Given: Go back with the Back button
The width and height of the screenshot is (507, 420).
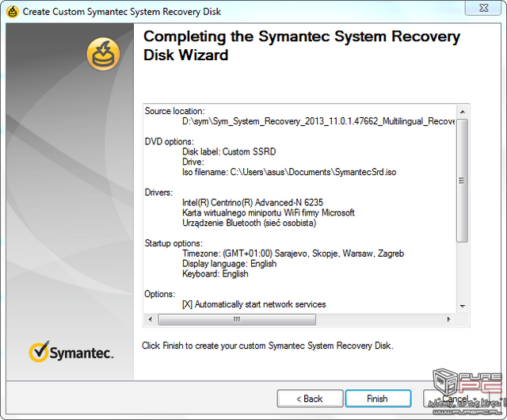Looking at the screenshot, I should pos(310,399).
